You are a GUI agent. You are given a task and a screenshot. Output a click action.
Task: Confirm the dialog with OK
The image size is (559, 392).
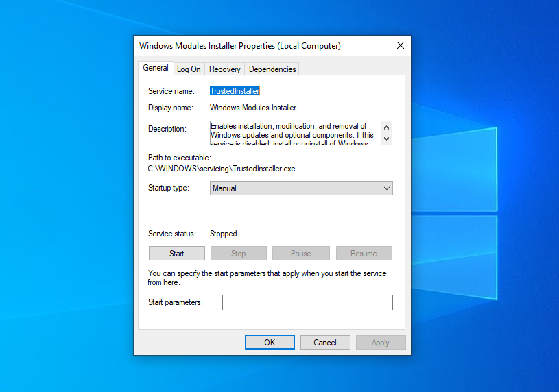point(270,343)
